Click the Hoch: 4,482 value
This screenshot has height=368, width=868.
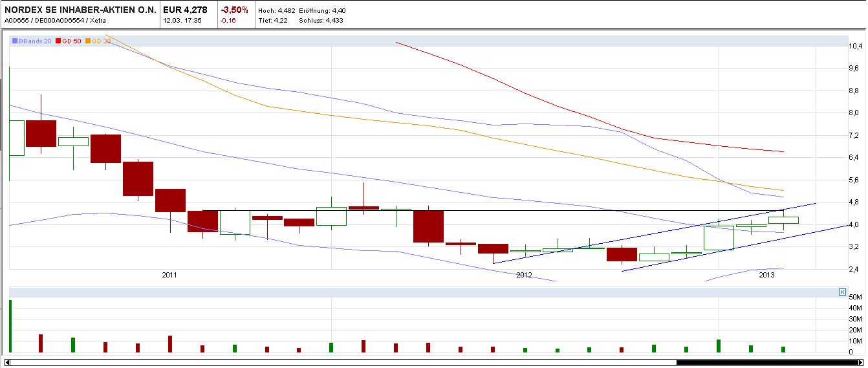tap(277, 11)
